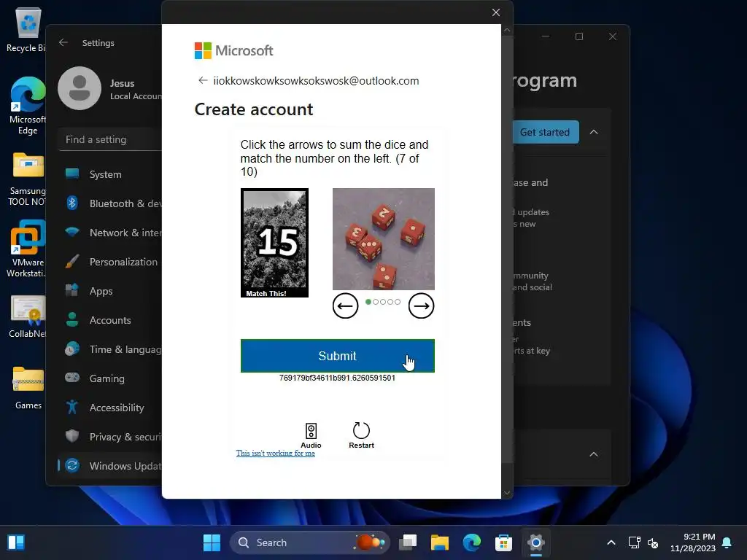The width and height of the screenshot is (747, 560).
Task: Collapse the lower section chevron in Settings
Action: point(594,454)
